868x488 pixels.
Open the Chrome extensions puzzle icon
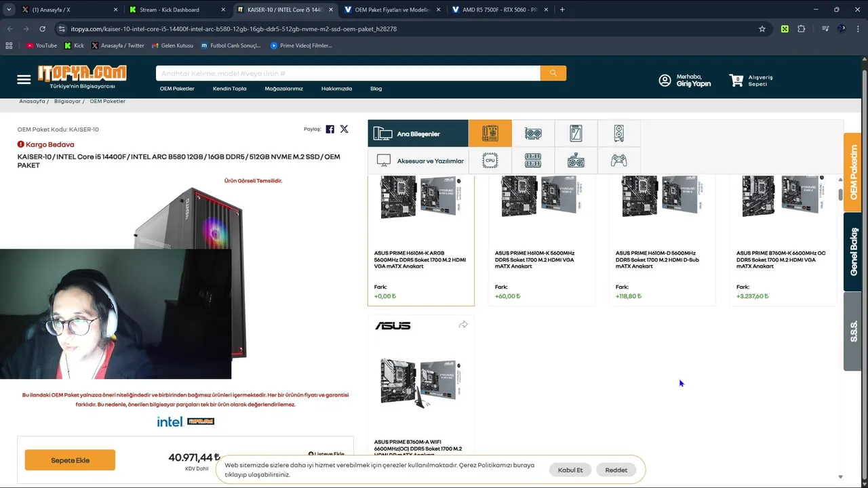pyautogui.click(x=802, y=29)
